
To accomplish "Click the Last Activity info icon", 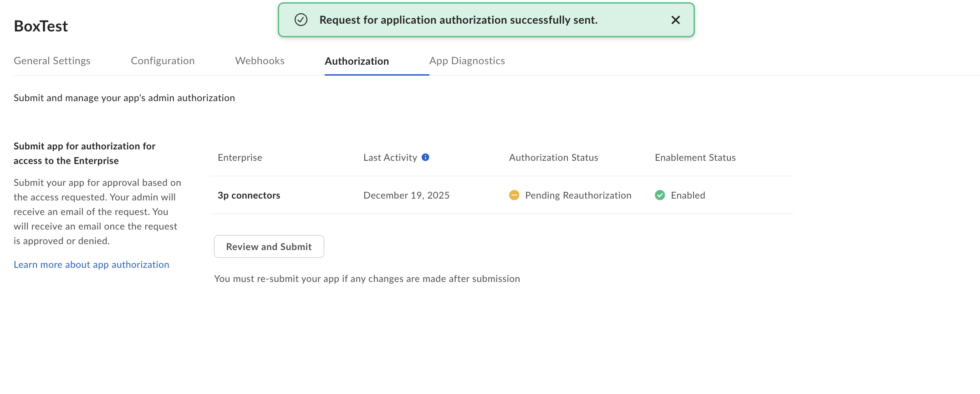I will tap(425, 157).
